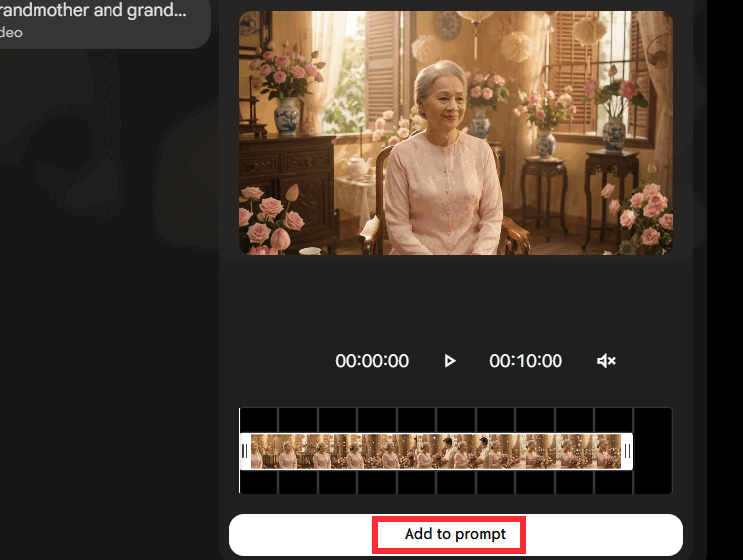Click the grandmother video preview image
The image size is (743, 560).
456,133
